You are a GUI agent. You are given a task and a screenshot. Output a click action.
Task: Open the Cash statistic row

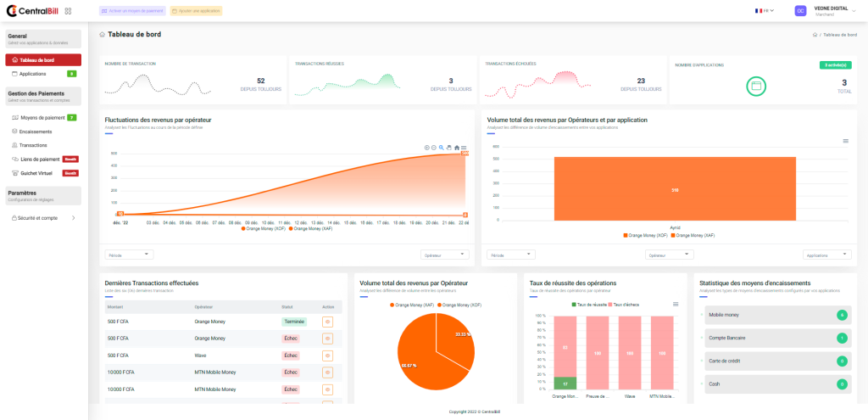[x=777, y=384]
